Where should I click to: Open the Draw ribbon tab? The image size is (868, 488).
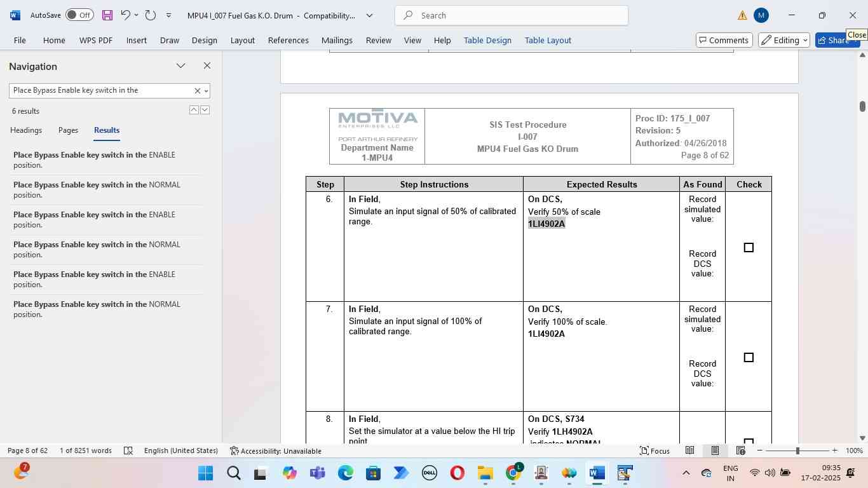170,40
